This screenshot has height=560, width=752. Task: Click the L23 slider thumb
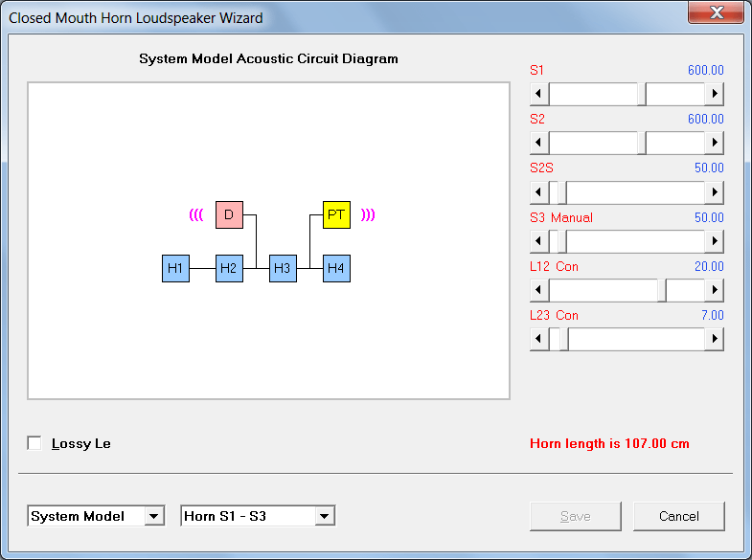click(x=564, y=339)
